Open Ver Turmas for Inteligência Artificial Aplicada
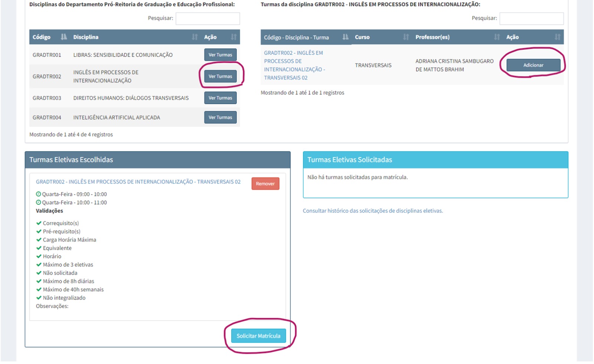 click(220, 117)
